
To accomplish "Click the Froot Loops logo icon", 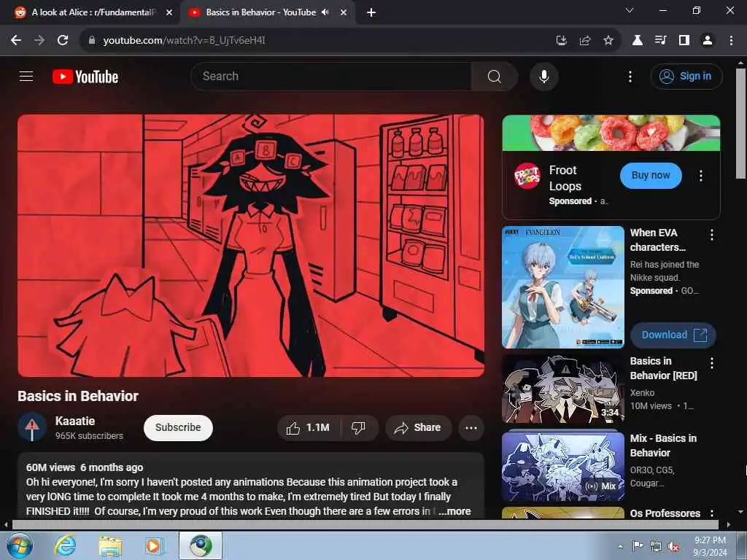I will click(x=527, y=176).
